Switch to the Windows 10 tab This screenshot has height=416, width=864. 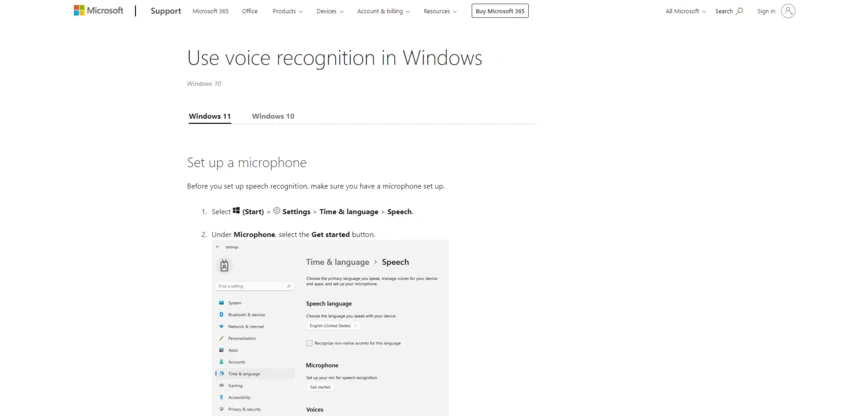273,116
